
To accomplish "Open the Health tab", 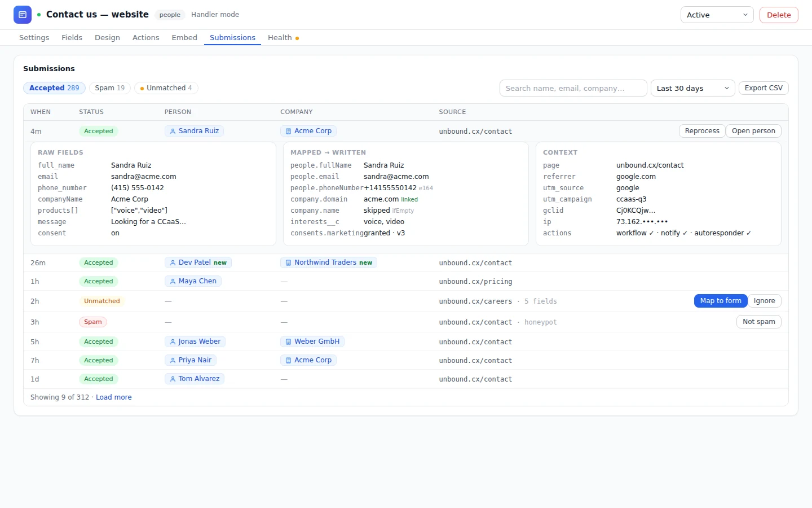I will [283, 38].
